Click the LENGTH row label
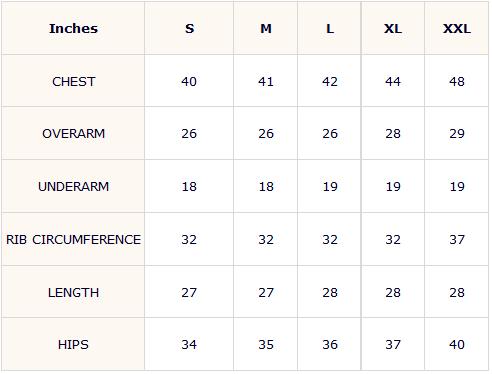Screen dimensions: 492x374 [73, 293]
